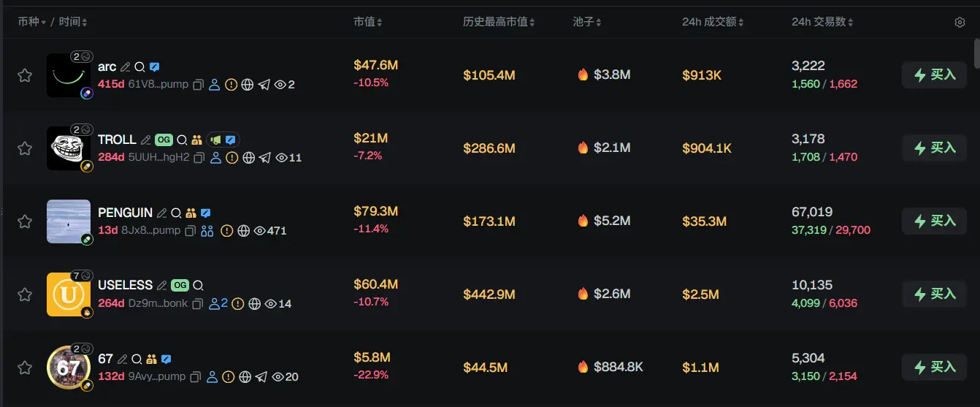Image resolution: width=980 pixels, height=407 pixels.
Task: Sort by 市值 column
Action: click(x=367, y=23)
